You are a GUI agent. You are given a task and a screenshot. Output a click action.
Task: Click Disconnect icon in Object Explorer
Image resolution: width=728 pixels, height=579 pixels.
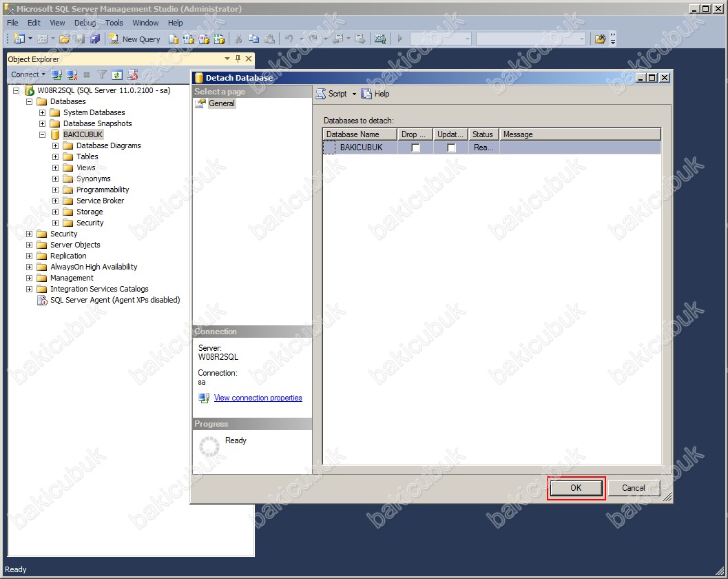coord(72,74)
